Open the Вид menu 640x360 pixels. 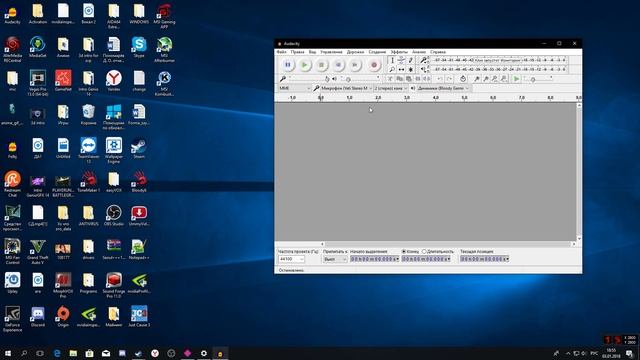(312, 52)
